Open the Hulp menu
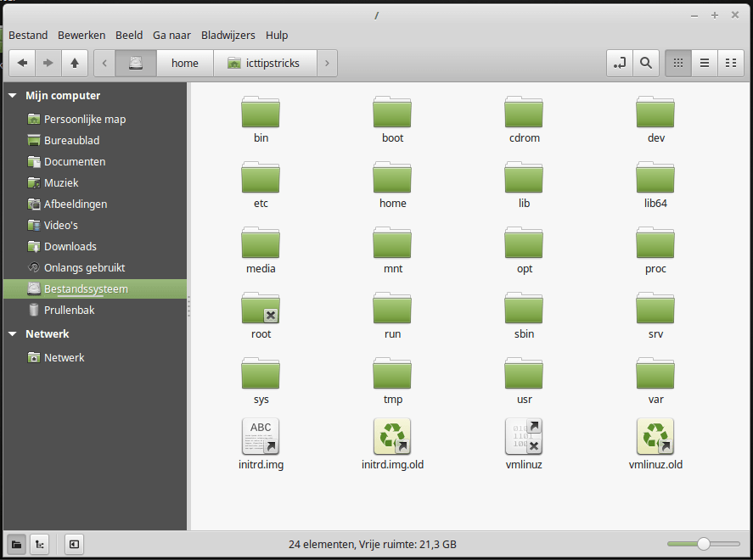Screen dimensions: 753x560 (x=277, y=35)
